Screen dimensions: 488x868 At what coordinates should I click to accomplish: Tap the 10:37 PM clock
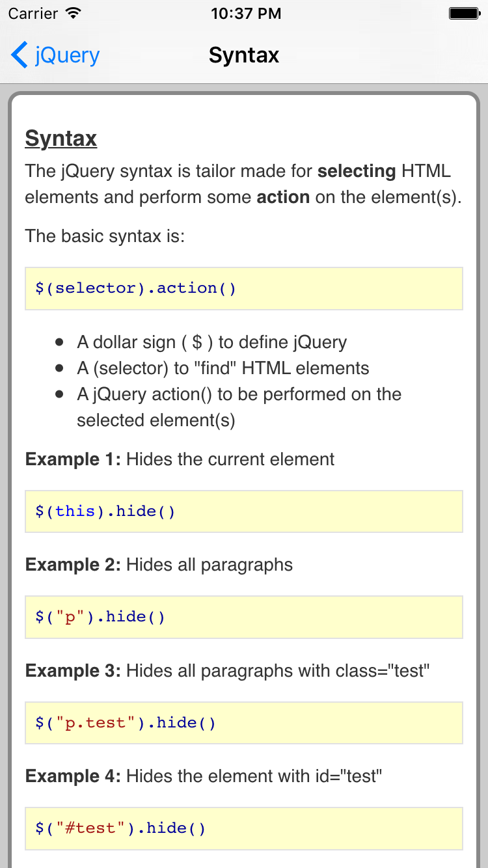coord(245,13)
